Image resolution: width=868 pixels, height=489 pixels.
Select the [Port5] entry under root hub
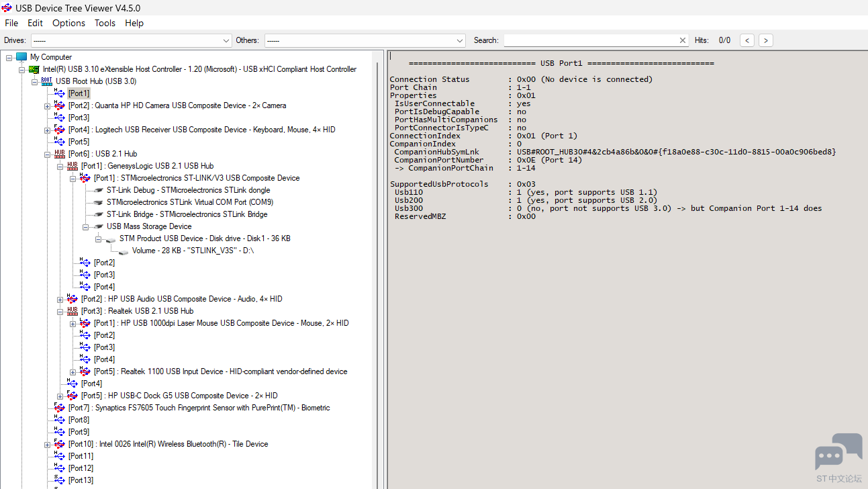[79, 142]
